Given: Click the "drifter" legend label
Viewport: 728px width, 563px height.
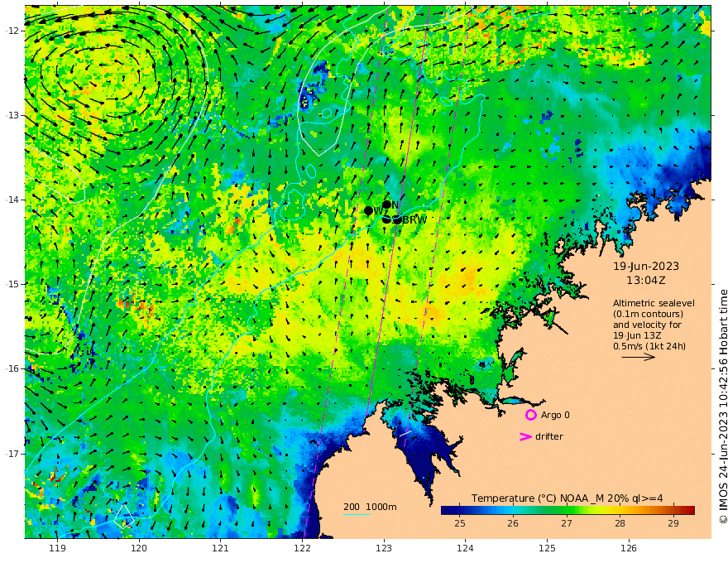Looking at the screenshot, I should tap(549, 436).
